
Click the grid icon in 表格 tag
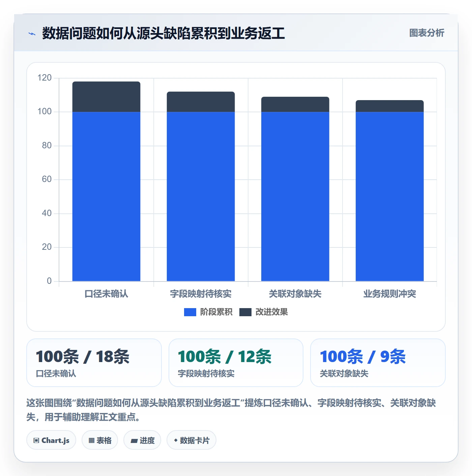91,441
